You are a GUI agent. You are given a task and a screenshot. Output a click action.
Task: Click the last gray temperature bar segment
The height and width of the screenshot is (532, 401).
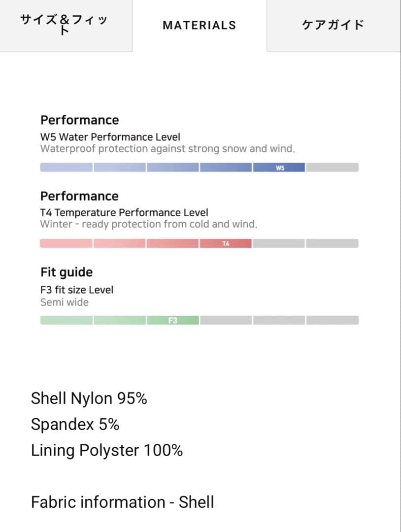point(332,243)
